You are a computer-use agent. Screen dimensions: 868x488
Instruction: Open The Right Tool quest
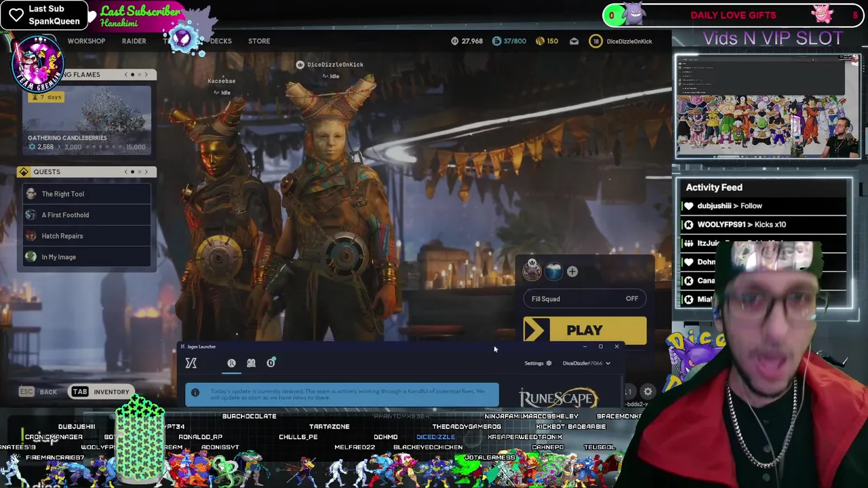pyautogui.click(x=87, y=194)
